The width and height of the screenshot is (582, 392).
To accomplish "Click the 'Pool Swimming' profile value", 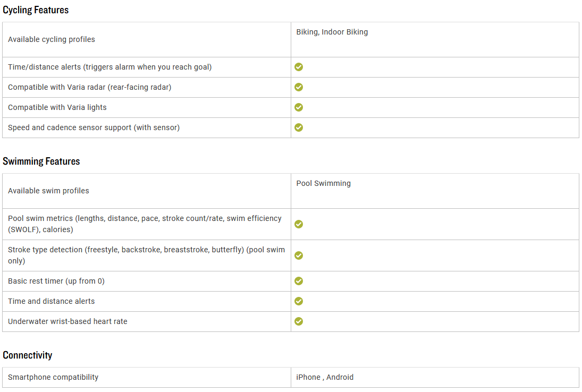I will [x=323, y=183].
